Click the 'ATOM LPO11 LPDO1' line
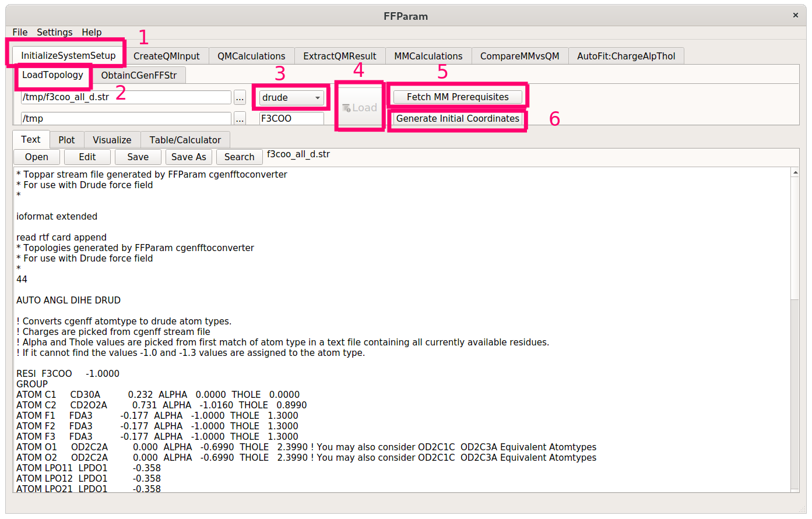Screen dimensions: 812x519 click(x=89, y=468)
